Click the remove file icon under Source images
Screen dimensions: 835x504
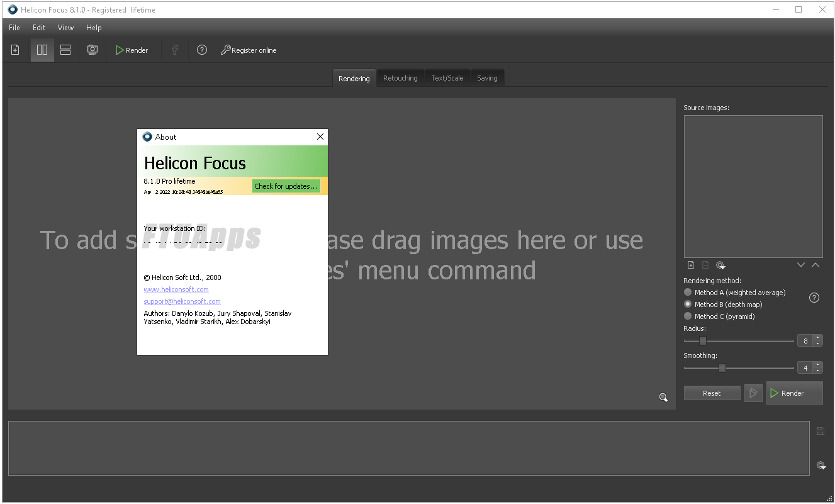[x=705, y=265]
